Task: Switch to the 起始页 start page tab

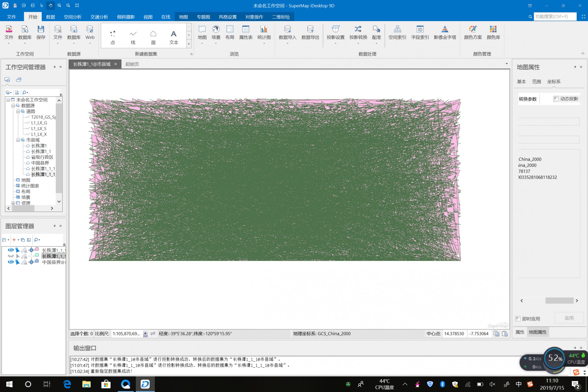Action: click(x=132, y=64)
